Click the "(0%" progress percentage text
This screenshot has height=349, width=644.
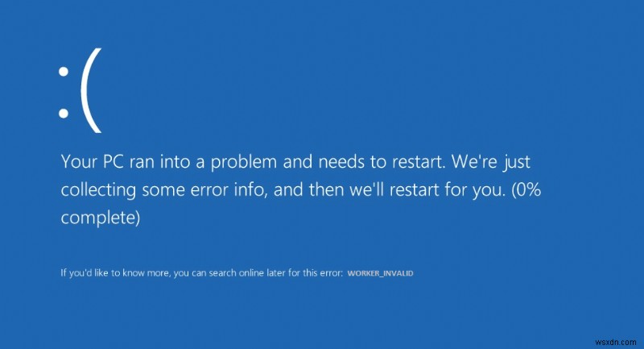526,190
